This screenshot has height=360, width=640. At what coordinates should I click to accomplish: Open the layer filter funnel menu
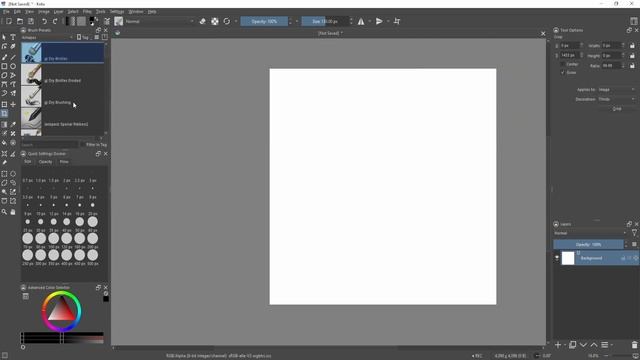tap(634, 233)
